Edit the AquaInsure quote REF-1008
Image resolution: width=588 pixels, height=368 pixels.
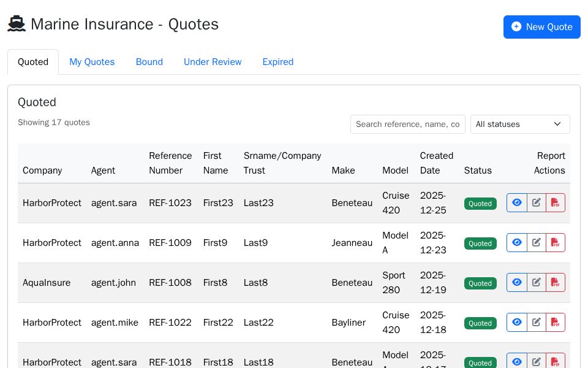(x=537, y=282)
